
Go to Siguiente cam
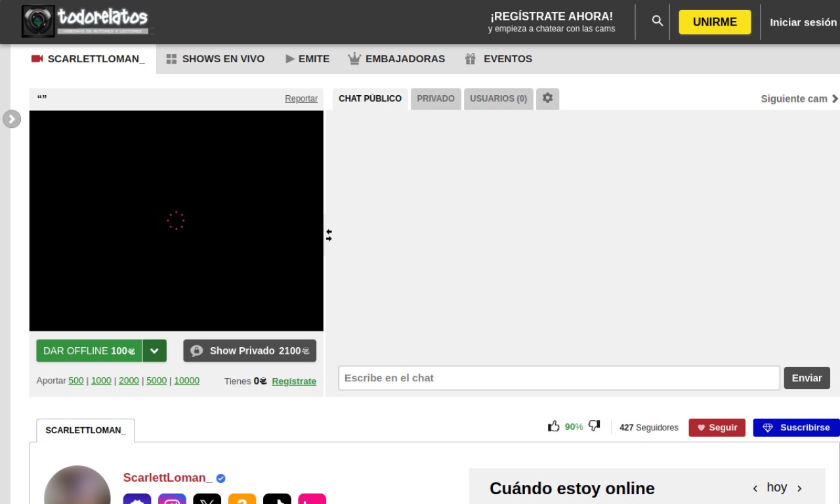pos(799,98)
